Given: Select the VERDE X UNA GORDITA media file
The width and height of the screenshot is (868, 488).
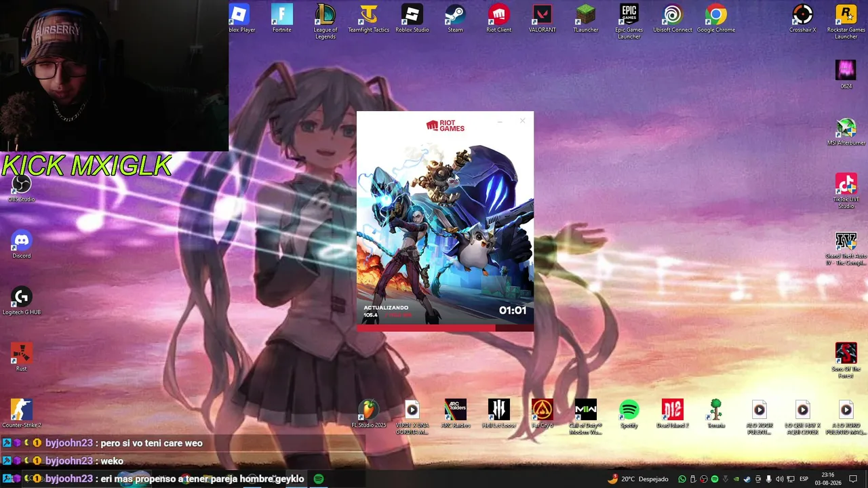Looking at the screenshot, I should (x=412, y=417).
